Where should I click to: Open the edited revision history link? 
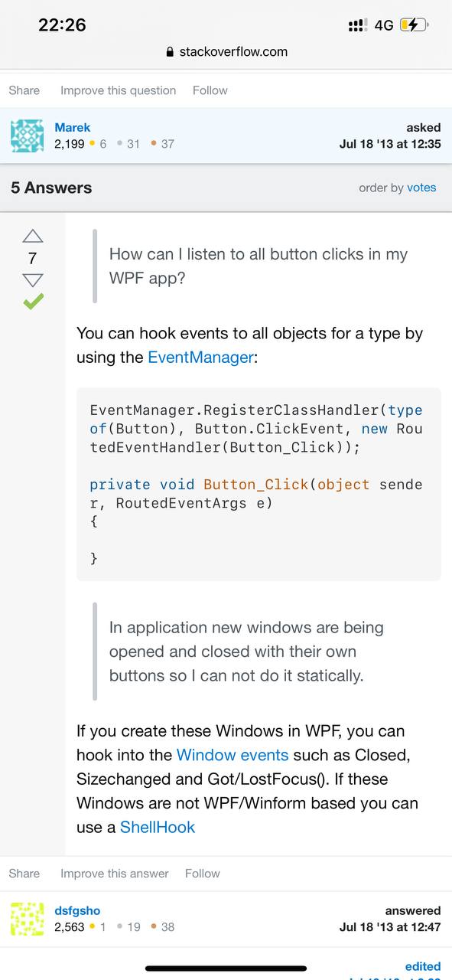(x=423, y=966)
